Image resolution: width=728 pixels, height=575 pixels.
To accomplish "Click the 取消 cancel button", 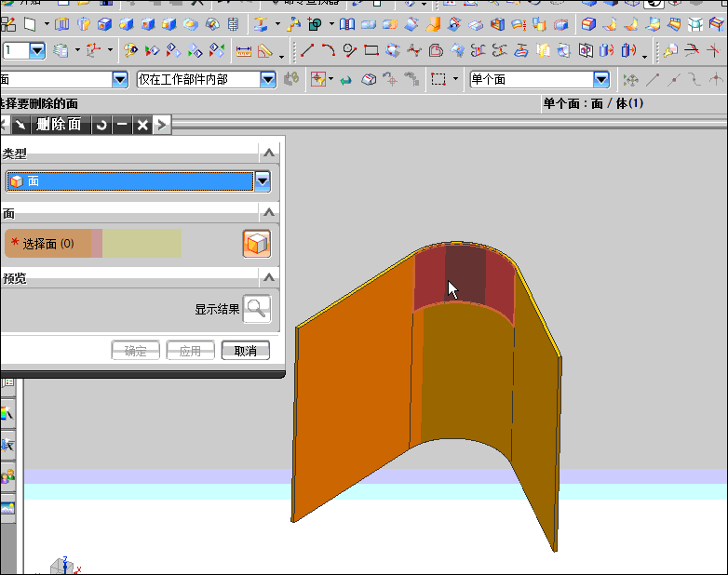I will click(x=245, y=351).
